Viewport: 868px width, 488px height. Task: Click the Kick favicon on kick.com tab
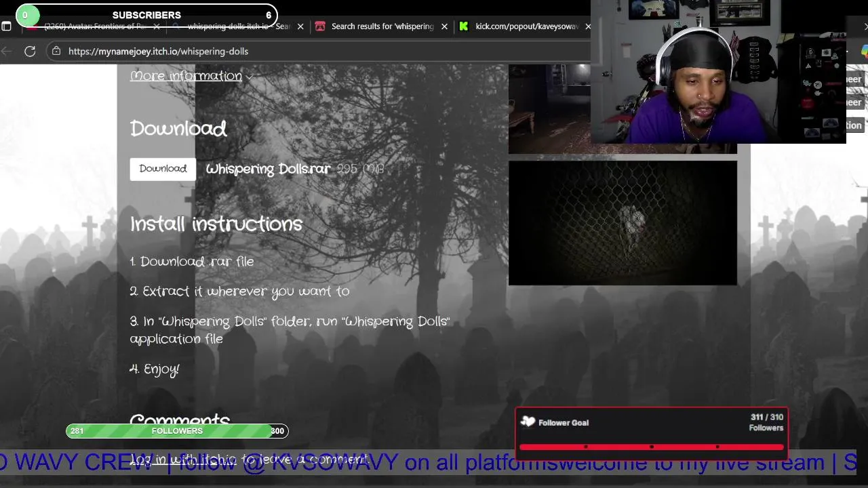464,26
